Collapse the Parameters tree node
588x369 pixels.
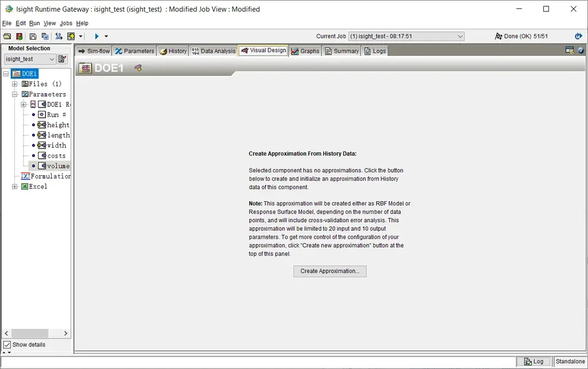pos(14,94)
